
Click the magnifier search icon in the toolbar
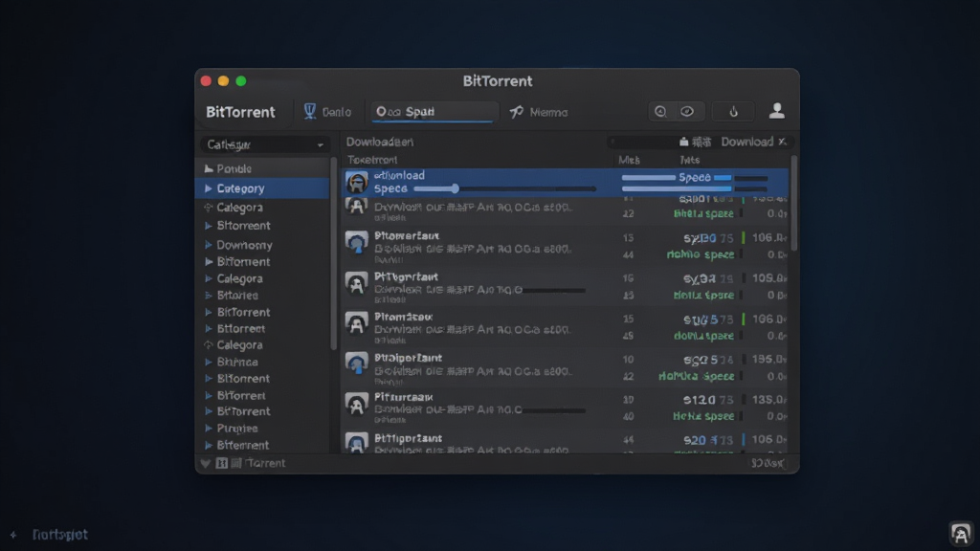660,111
